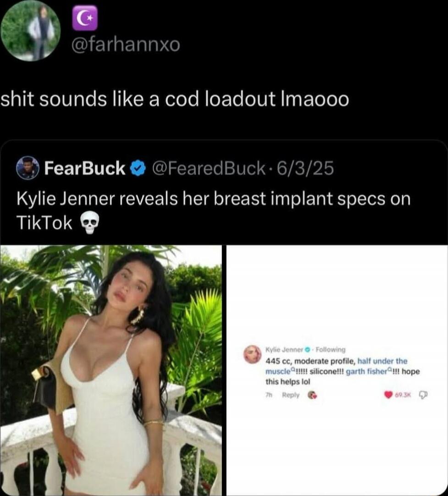Open the @farhannxo profile picture

(30, 31)
